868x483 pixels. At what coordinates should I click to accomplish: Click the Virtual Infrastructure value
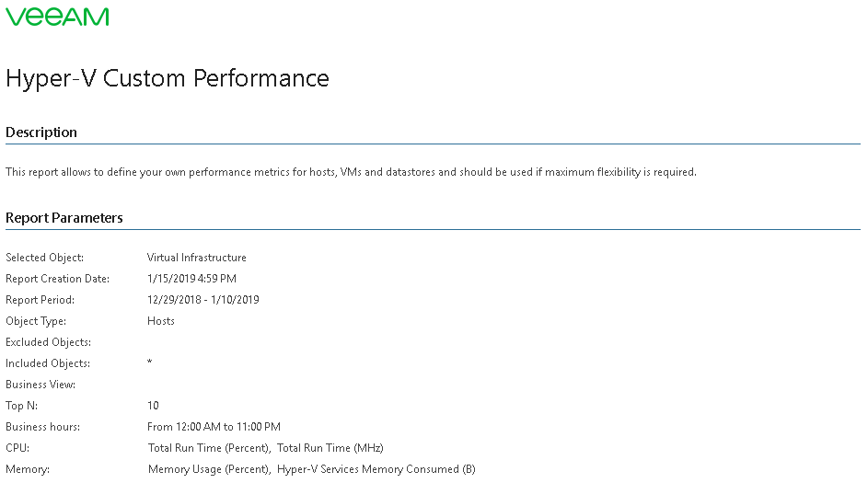click(196, 258)
